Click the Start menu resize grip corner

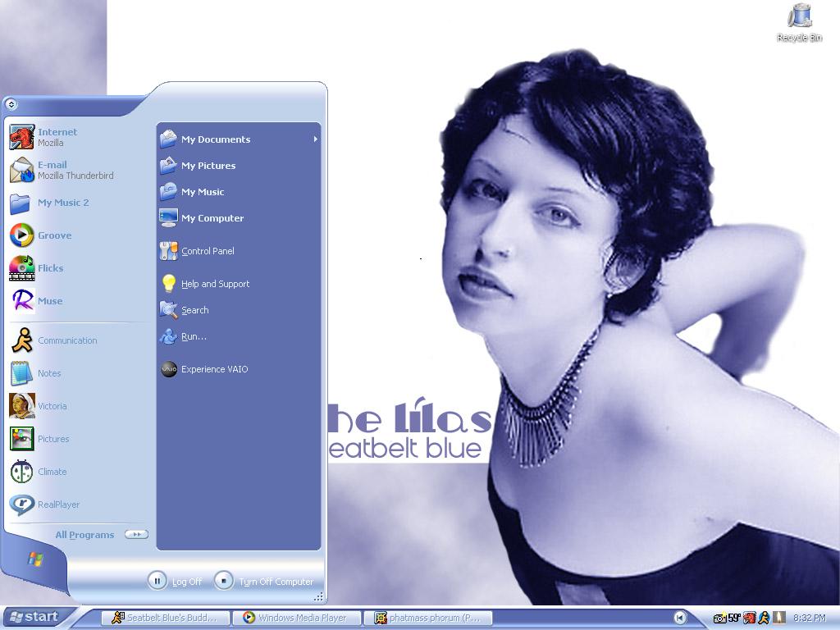point(318,596)
